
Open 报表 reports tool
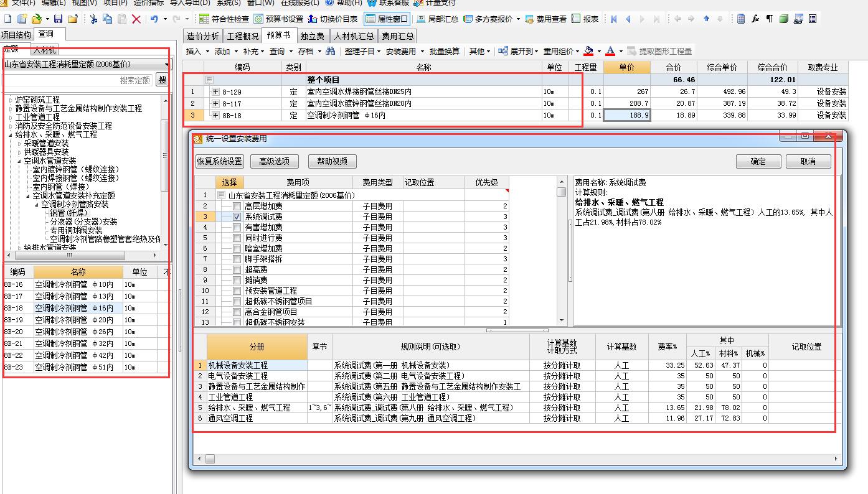(x=586, y=19)
